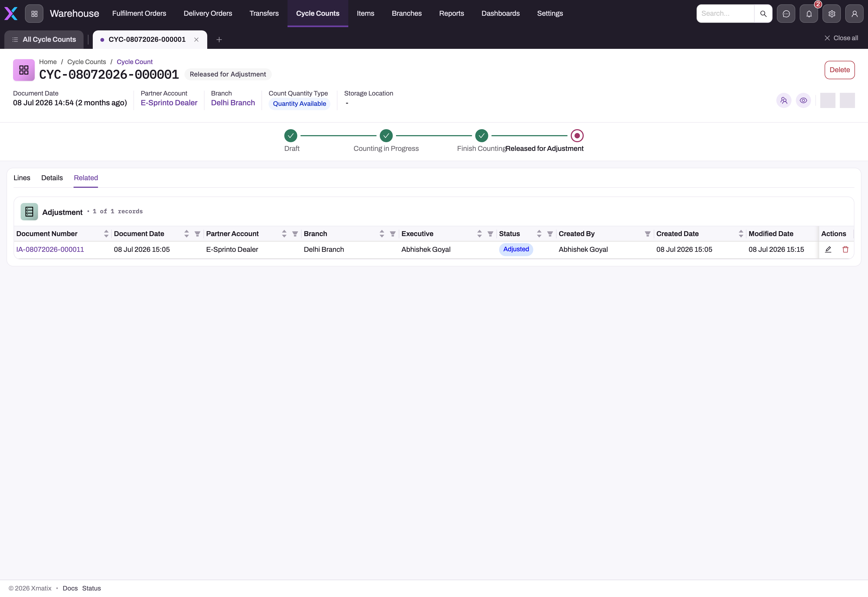Filter the Document Date column
This screenshot has height=597, width=868.
(197, 234)
